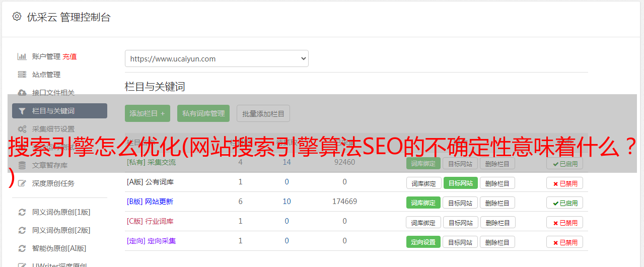This screenshot has width=644, height=267.
Task: Click 词库绑定 in the [C版] 行业词库 row
Action: tap(423, 222)
